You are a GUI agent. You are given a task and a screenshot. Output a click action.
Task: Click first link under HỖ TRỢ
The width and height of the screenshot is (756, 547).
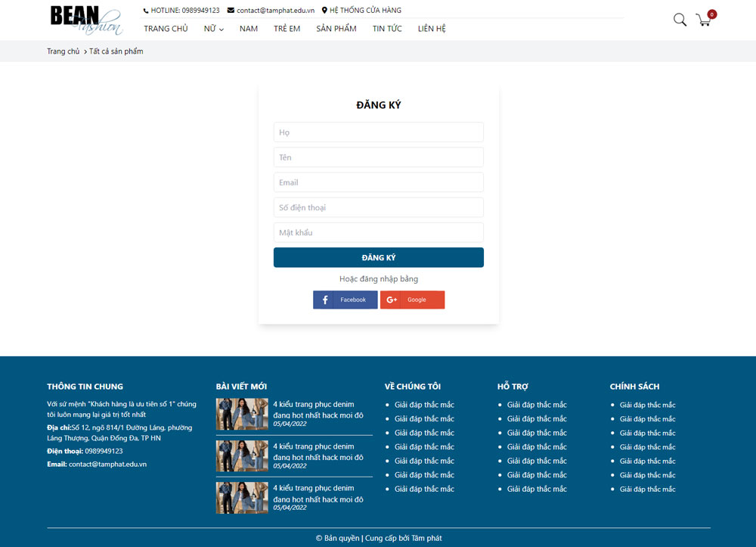coord(536,405)
